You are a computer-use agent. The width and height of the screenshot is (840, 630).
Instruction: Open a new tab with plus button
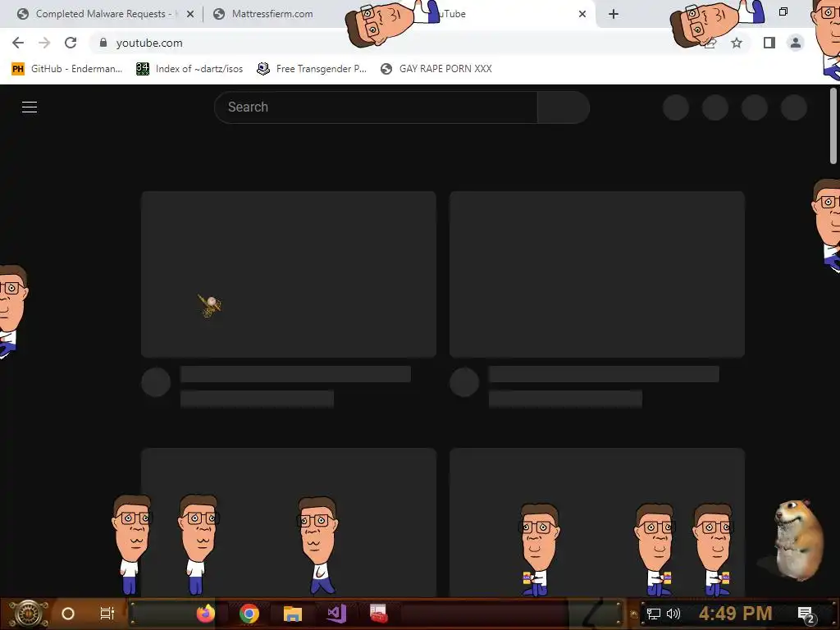[614, 14]
